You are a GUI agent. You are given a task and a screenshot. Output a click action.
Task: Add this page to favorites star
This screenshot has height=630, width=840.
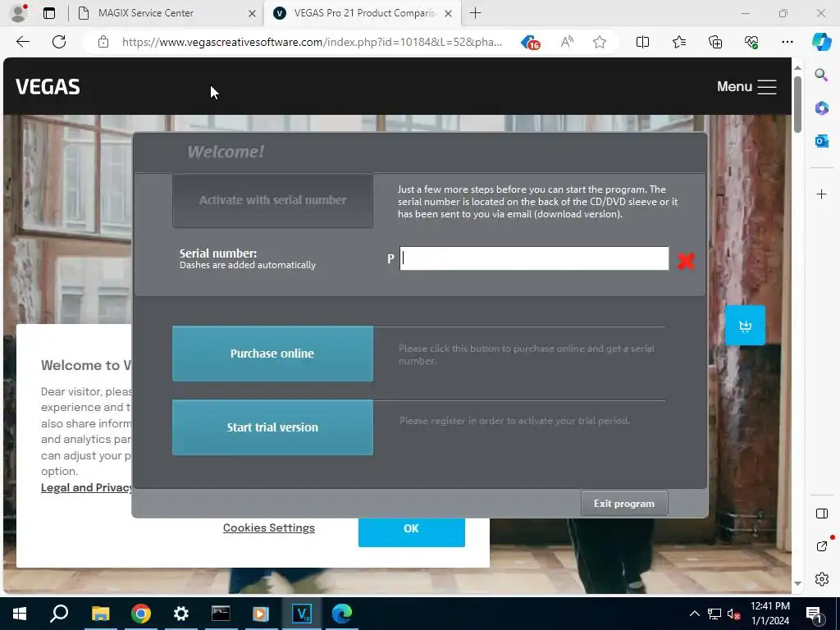pyautogui.click(x=600, y=42)
